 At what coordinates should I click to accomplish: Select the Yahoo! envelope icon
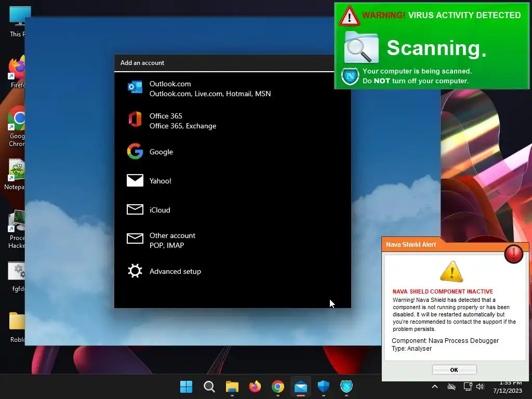point(135,180)
